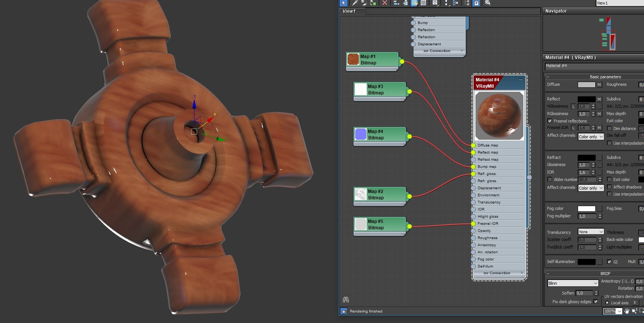
Task: Click the white Fog color swatch
Action: coord(586,209)
